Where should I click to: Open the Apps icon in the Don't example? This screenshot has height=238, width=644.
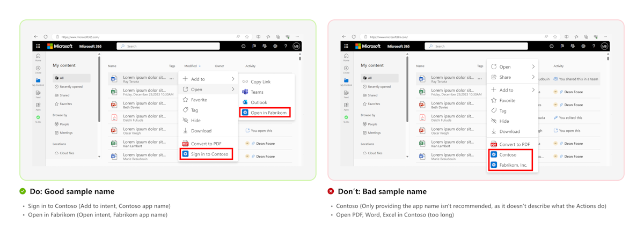(x=346, y=106)
